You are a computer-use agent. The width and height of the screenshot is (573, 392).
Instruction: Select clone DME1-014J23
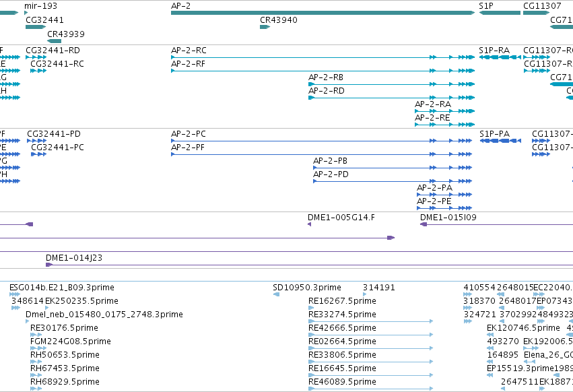click(309, 265)
